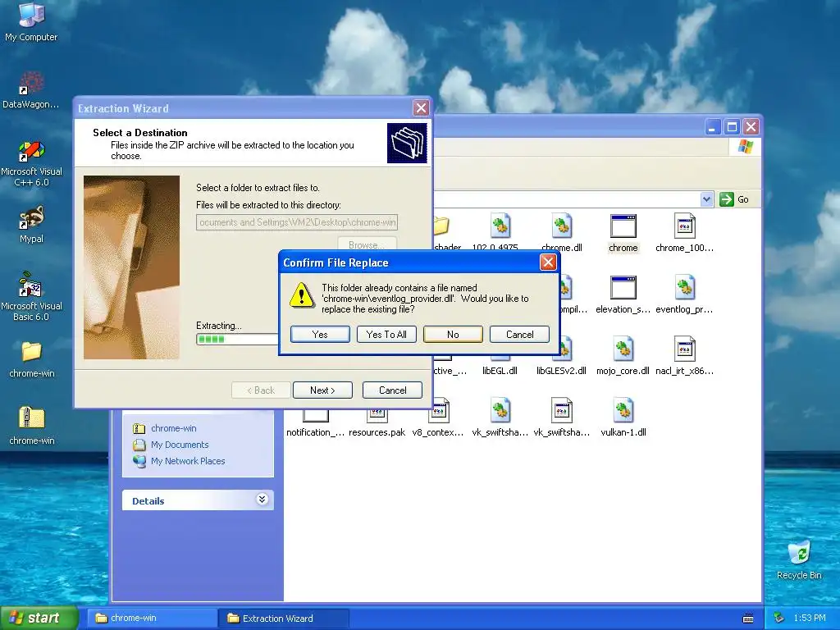Click Next in Extraction Wizard

322,390
